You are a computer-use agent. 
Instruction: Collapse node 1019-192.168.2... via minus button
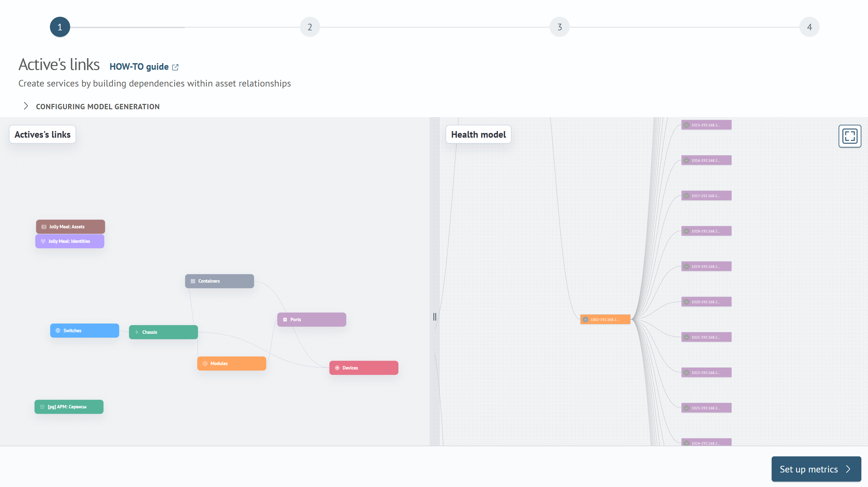click(x=686, y=267)
